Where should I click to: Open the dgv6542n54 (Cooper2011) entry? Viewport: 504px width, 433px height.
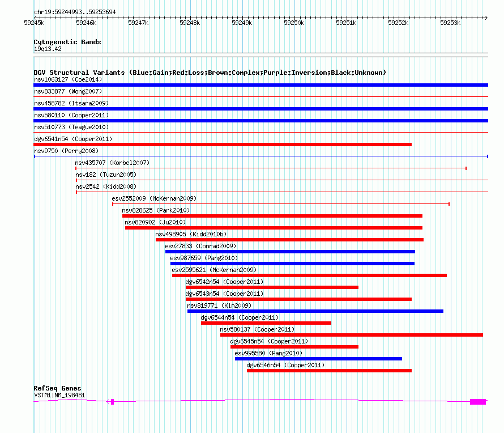click(224, 282)
